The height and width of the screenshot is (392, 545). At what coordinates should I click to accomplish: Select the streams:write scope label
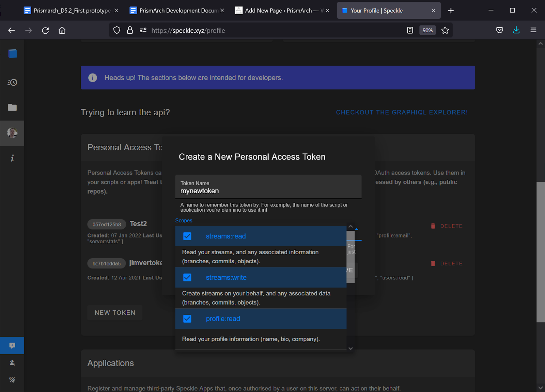[226, 277]
